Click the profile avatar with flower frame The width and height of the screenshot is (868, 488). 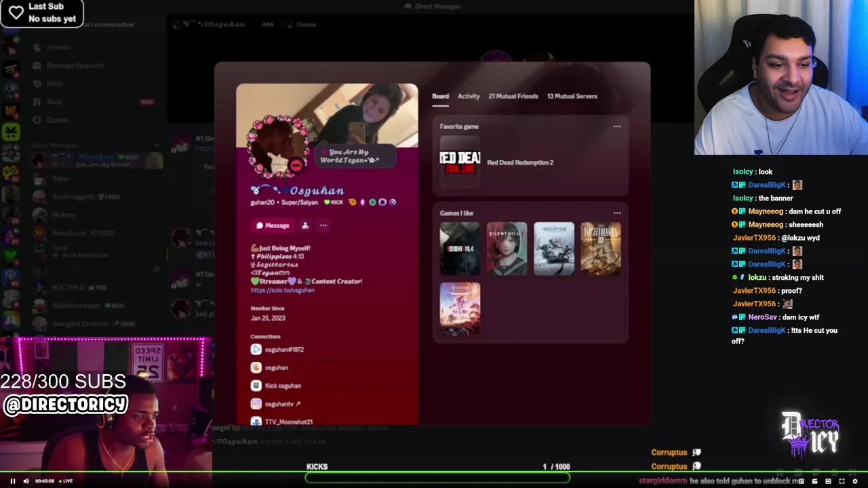click(x=277, y=147)
